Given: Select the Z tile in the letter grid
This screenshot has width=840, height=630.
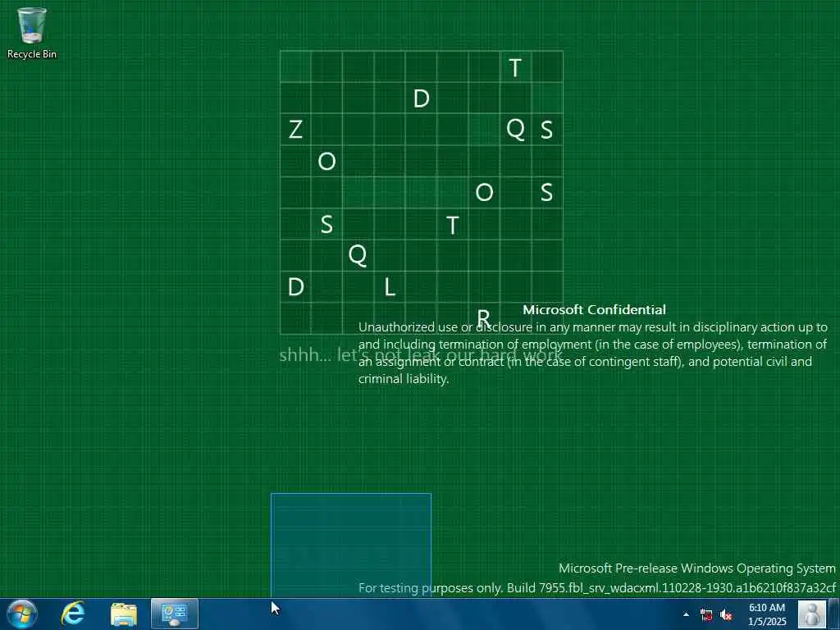Looking at the screenshot, I should pos(295,130).
